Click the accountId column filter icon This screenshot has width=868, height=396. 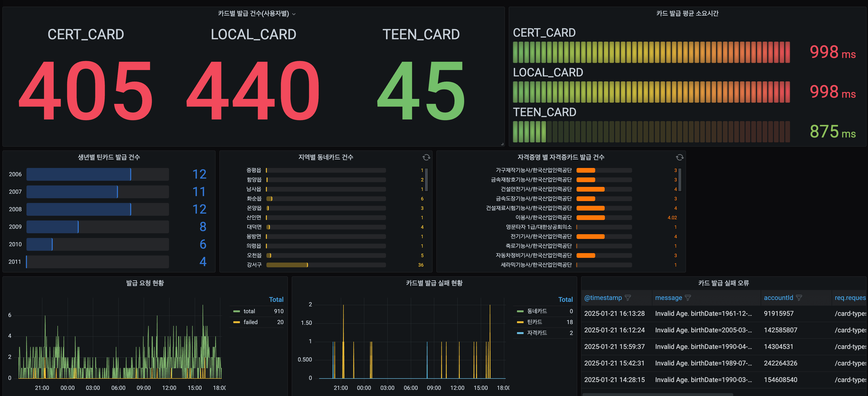(799, 298)
